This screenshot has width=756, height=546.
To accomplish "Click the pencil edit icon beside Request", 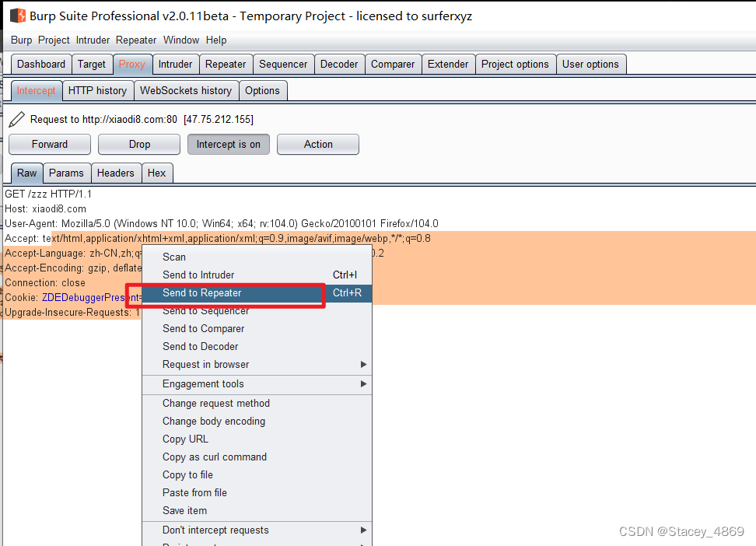I will click(17, 119).
